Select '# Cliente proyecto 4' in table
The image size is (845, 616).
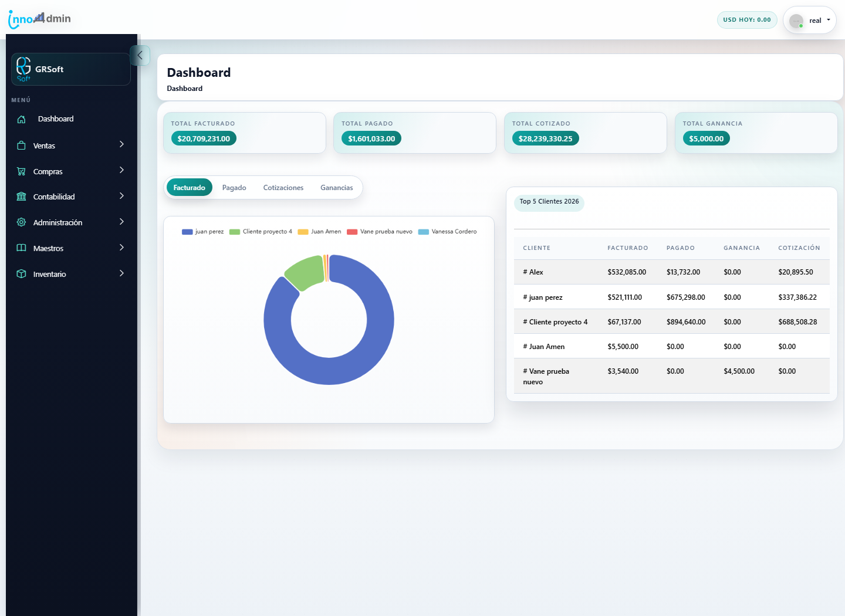555,322
